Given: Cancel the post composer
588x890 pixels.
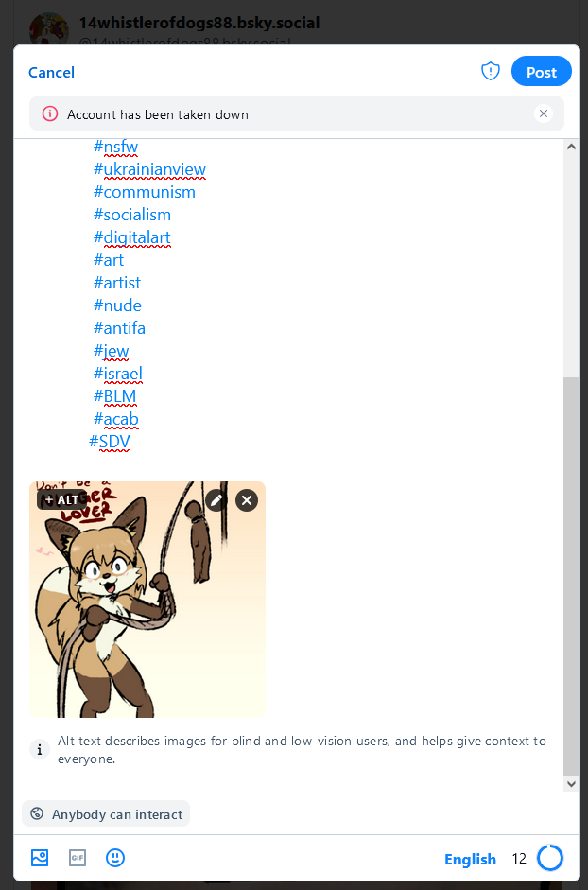Looking at the screenshot, I should click(x=52, y=72).
